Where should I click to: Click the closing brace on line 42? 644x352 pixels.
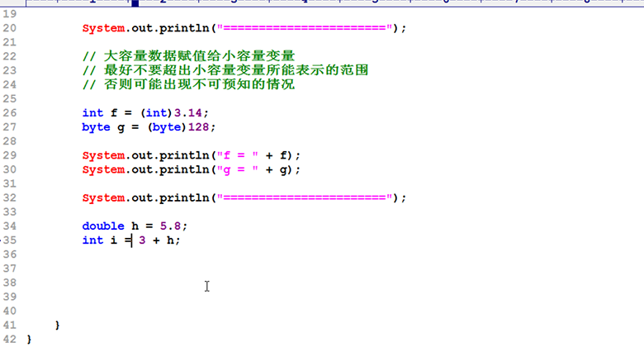pos(30,340)
